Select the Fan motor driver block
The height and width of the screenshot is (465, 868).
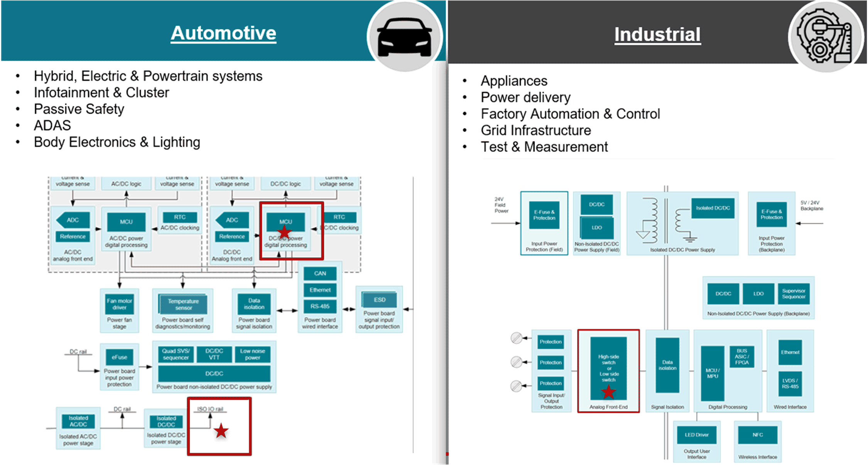pos(119,304)
